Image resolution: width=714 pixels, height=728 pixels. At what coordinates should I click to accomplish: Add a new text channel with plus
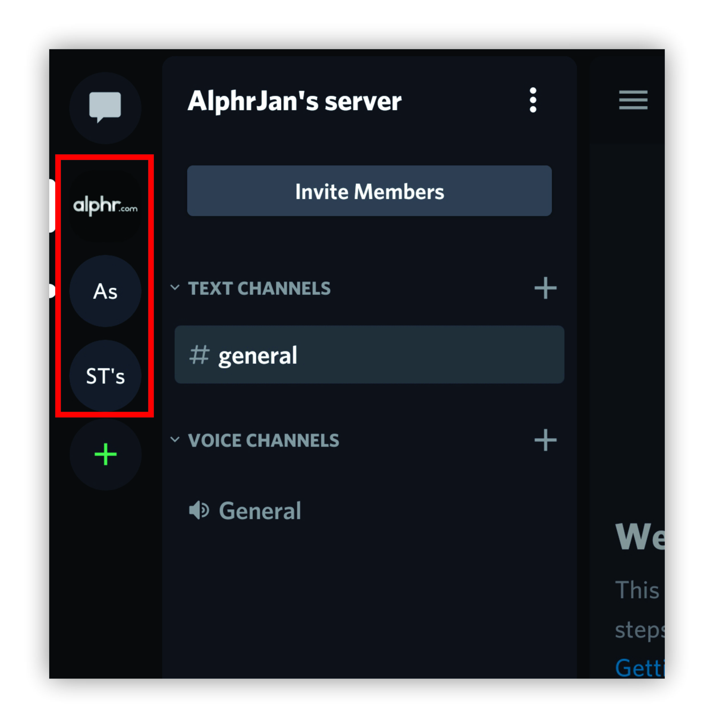point(545,288)
